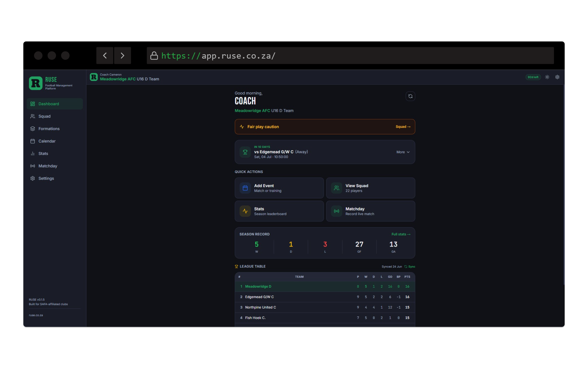The width and height of the screenshot is (588, 368).
Task: Click the goals against value 13
Action: point(394,244)
